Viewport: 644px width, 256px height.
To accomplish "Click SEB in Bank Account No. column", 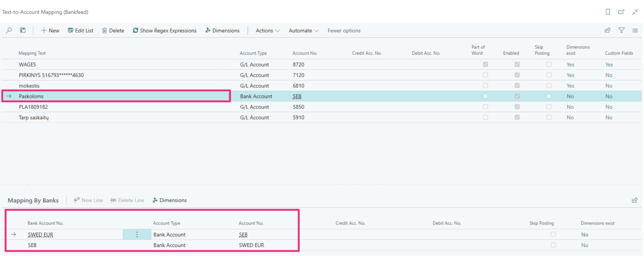I will coord(32,245).
